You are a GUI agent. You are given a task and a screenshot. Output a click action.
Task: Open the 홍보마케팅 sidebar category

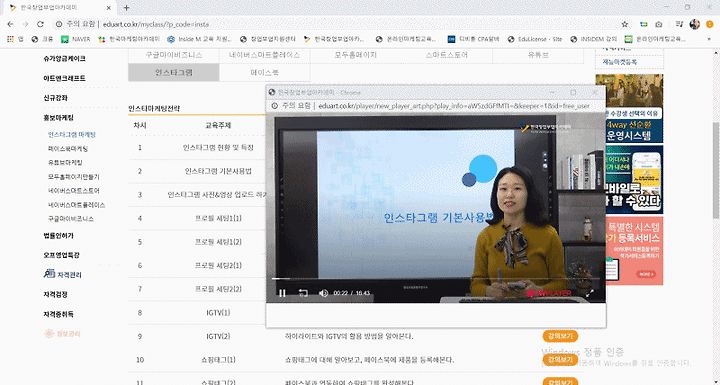(58, 118)
